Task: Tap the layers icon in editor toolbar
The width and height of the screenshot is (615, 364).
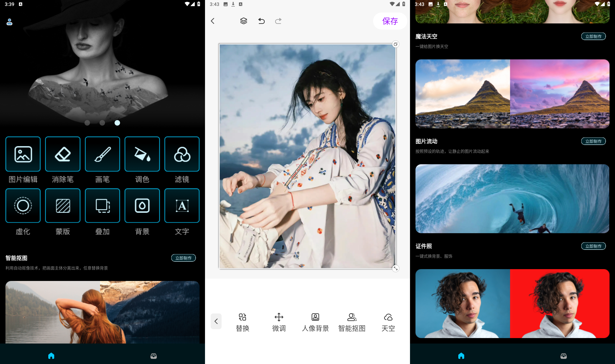Action: click(243, 21)
